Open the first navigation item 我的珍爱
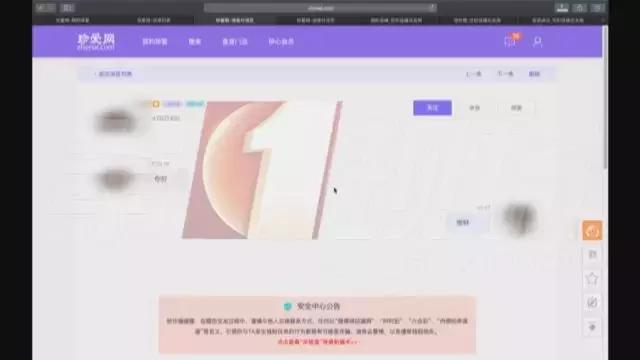The height and width of the screenshot is (360, 640). point(155,42)
